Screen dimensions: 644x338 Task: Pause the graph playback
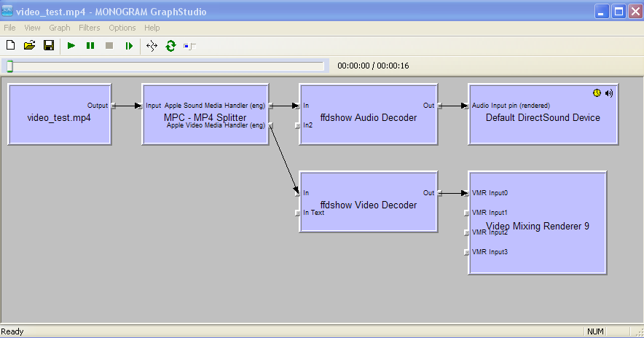pos(90,46)
